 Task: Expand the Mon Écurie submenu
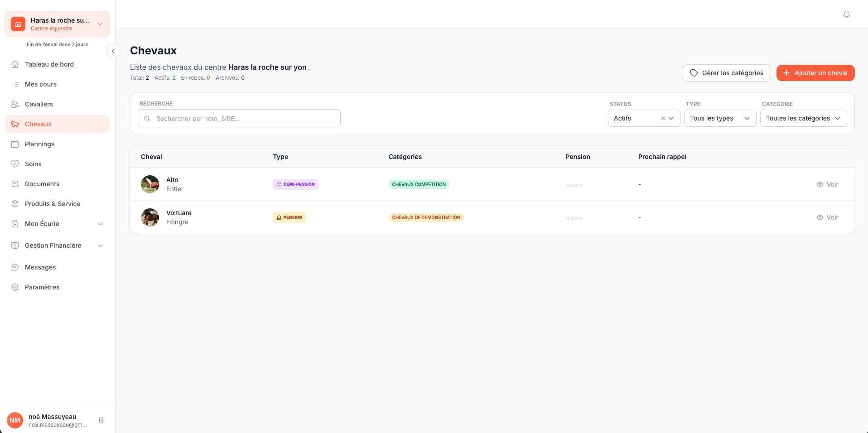point(101,224)
